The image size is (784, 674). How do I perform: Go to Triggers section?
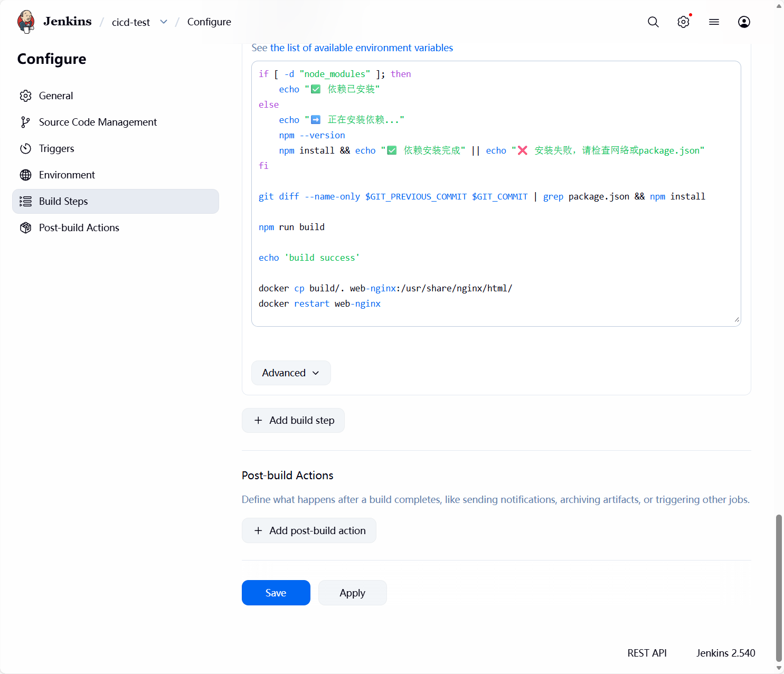[116, 148]
